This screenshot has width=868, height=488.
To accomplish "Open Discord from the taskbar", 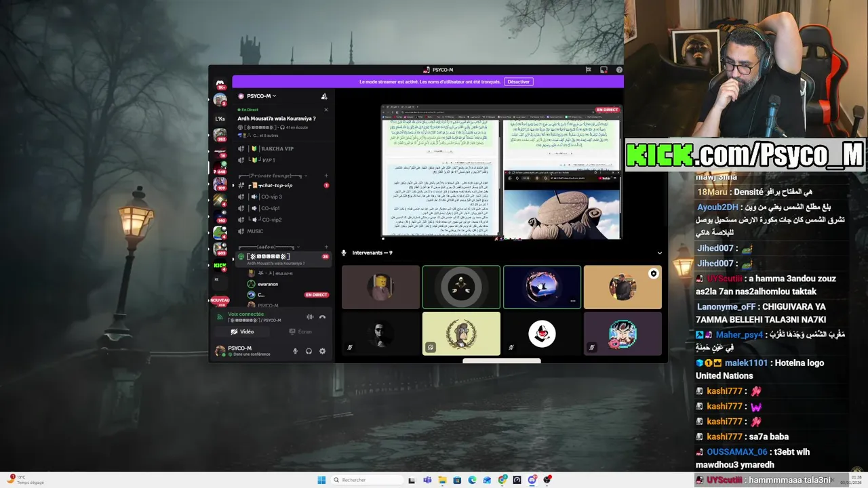I will pos(532,480).
